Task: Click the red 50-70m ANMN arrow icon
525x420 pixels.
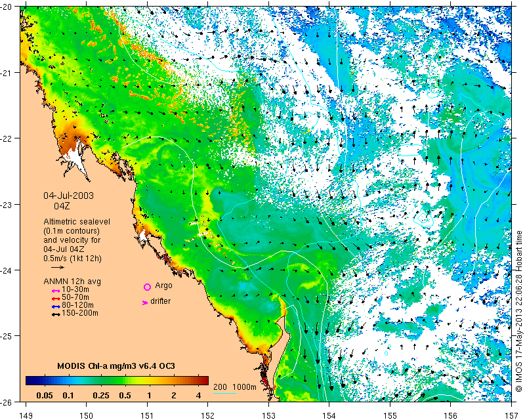Action: [x=56, y=299]
